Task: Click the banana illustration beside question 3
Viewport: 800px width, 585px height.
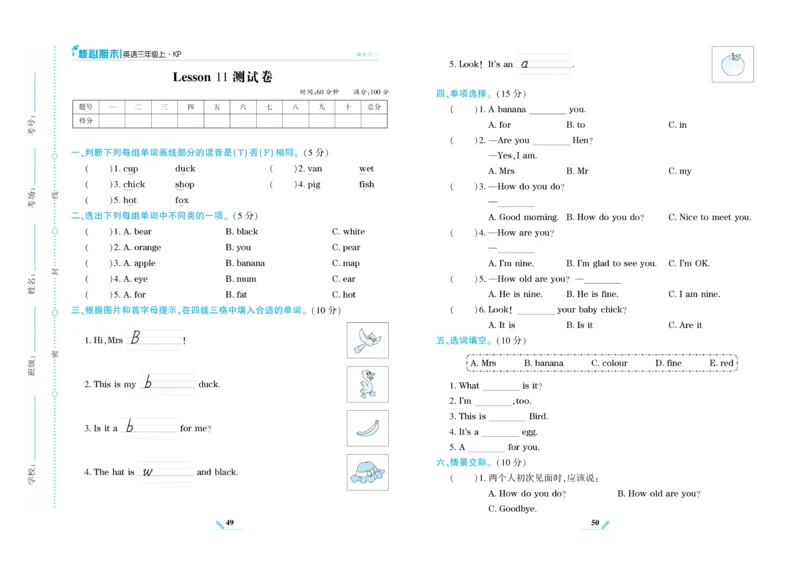Action: tap(369, 428)
